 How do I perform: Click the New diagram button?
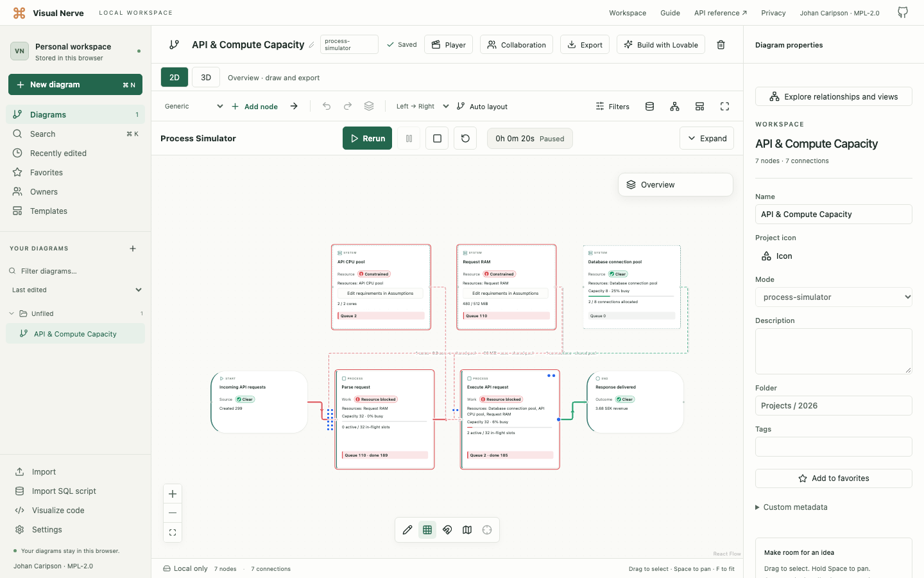click(75, 85)
